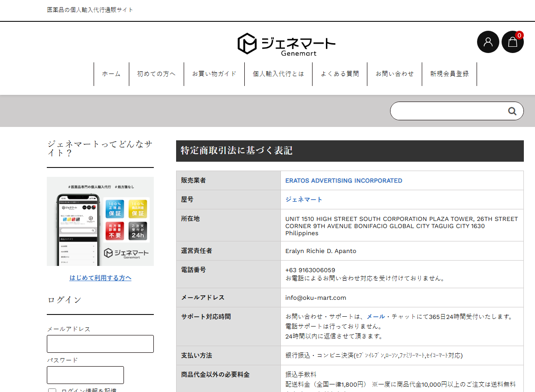
Task: Click the メール link in support hours
Action: click(376, 317)
